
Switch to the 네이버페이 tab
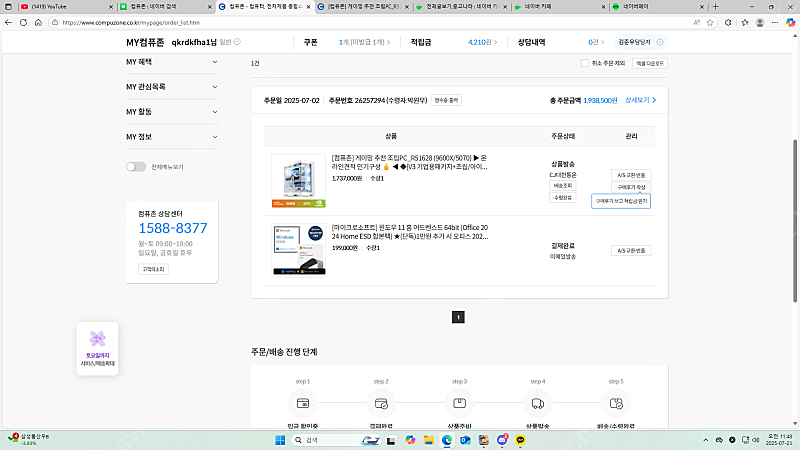(x=656, y=7)
